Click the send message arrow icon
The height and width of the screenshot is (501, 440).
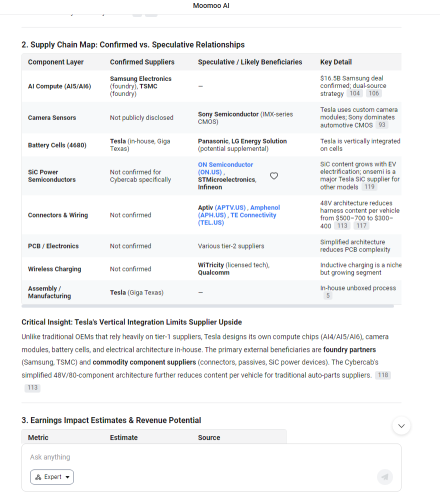[385, 477]
